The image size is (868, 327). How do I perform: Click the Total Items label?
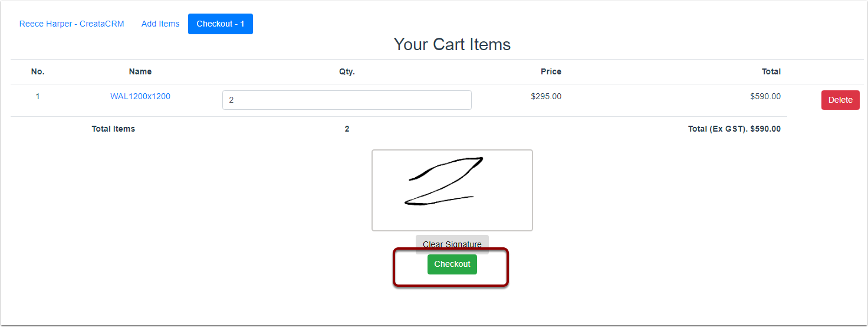[x=113, y=129]
